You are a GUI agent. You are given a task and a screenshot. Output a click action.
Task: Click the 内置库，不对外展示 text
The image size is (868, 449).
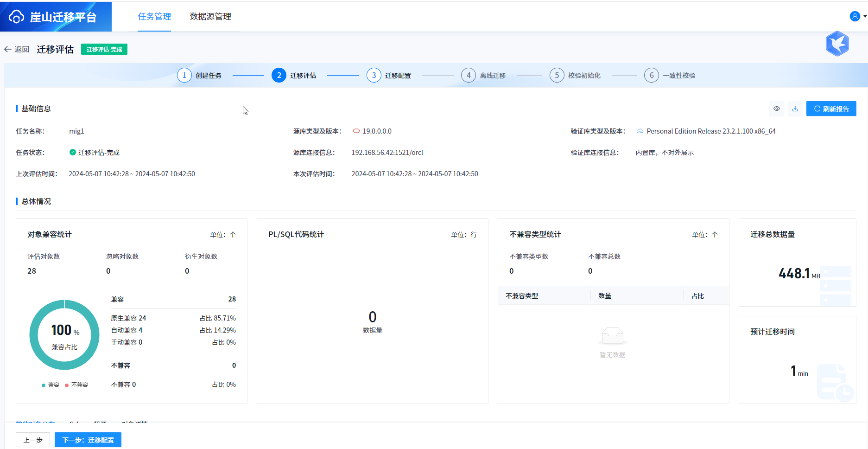pyautogui.click(x=665, y=153)
